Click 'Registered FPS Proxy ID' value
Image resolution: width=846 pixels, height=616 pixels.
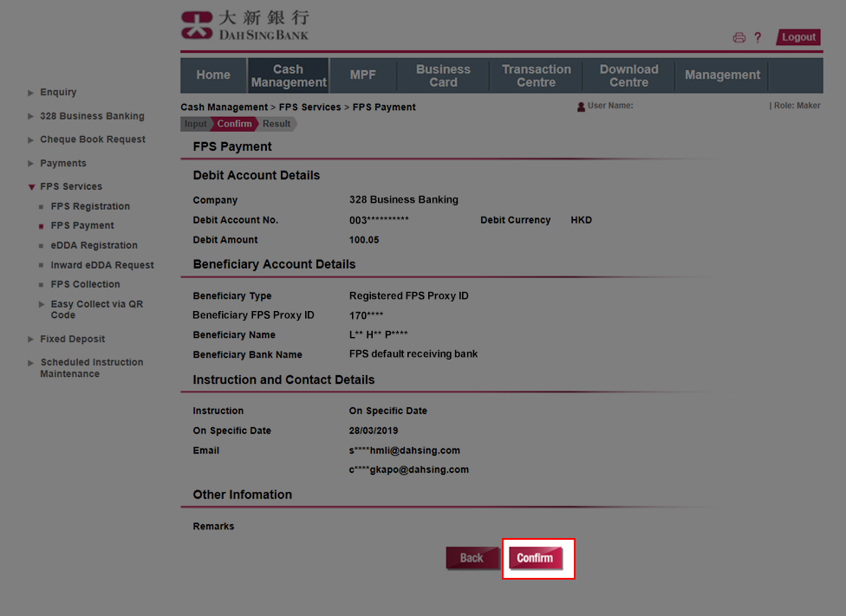pyautogui.click(x=408, y=296)
